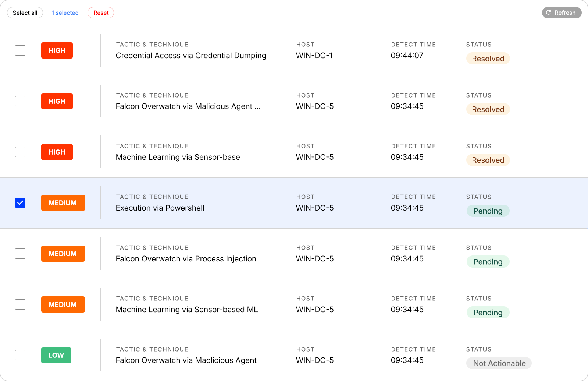The width and height of the screenshot is (588, 381).
Task: Click Resolved status in Sensor-base row
Action: (488, 160)
